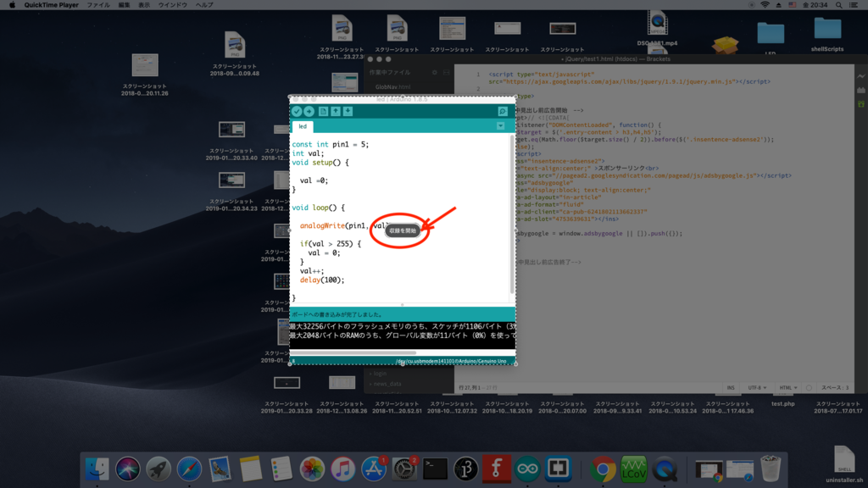Click the Arduino editor vertical scrollbar
Image resolution: width=868 pixels, height=488 pixels.
[512, 216]
